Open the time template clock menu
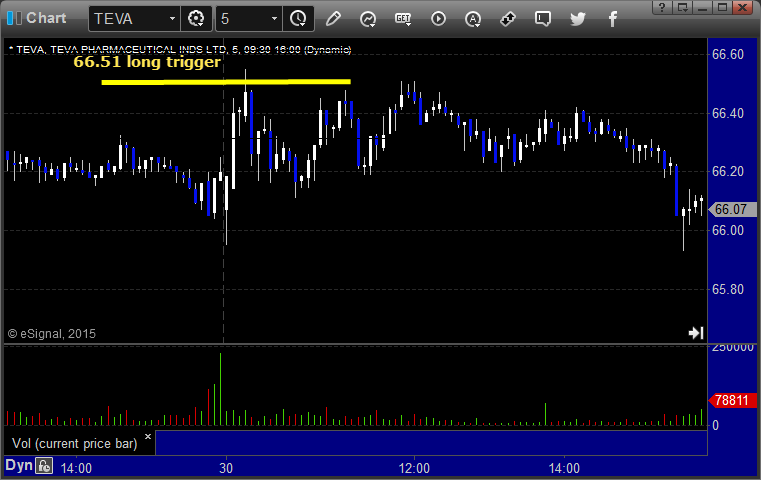 click(x=298, y=19)
